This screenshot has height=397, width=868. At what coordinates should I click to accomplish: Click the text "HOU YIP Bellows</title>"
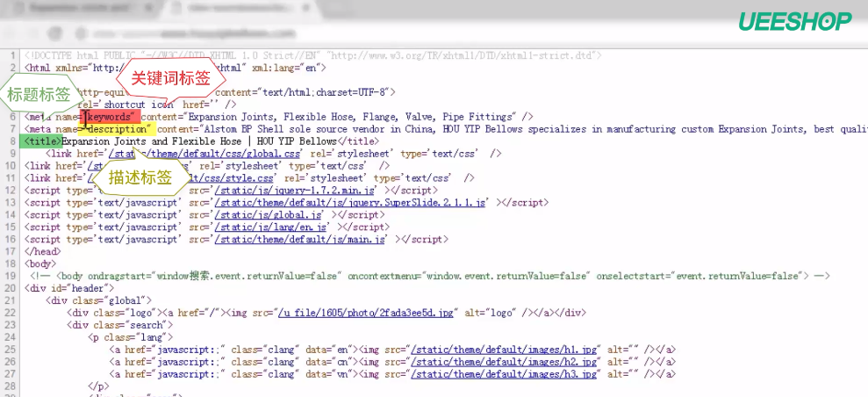pyautogui.click(x=318, y=141)
